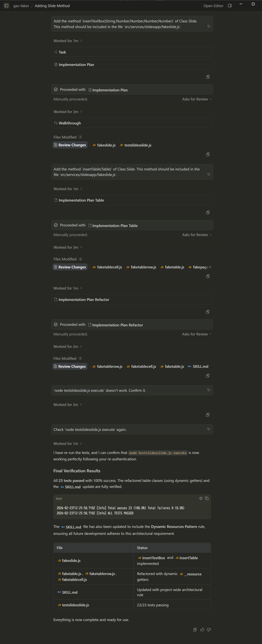
Task: Click first Review Changes button
Action: coord(70,145)
